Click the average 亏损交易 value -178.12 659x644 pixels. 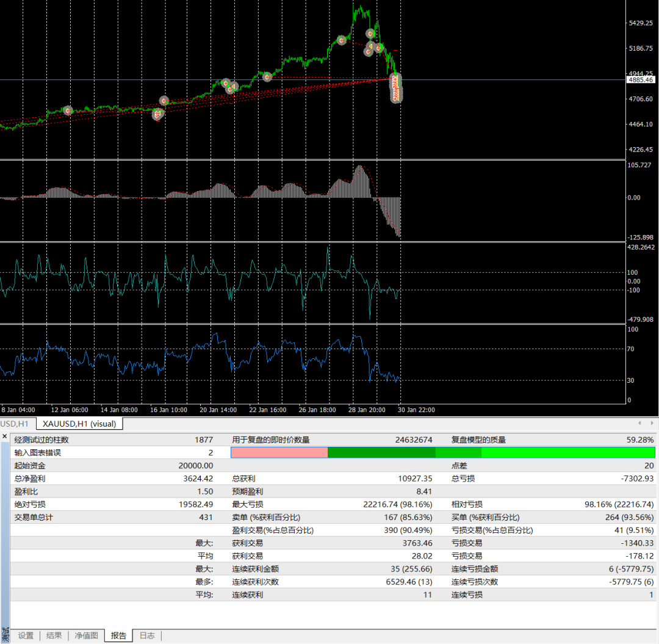pyautogui.click(x=639, y=555)
